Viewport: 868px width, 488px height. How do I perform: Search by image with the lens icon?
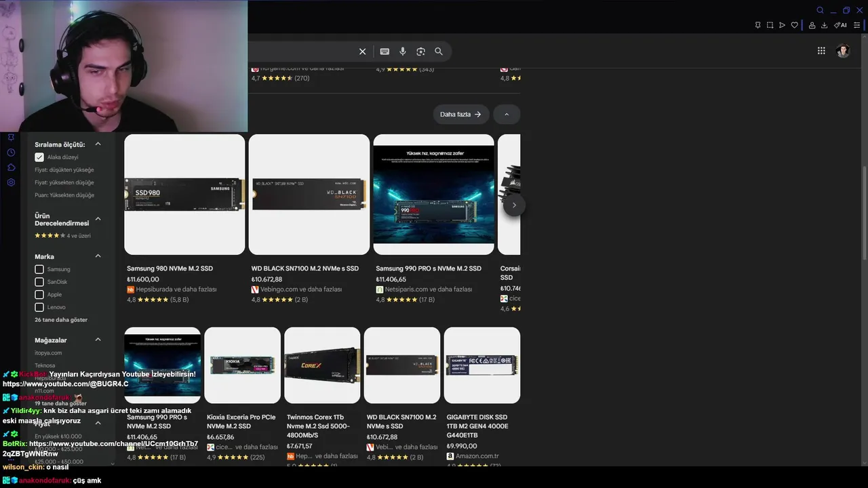420,52
